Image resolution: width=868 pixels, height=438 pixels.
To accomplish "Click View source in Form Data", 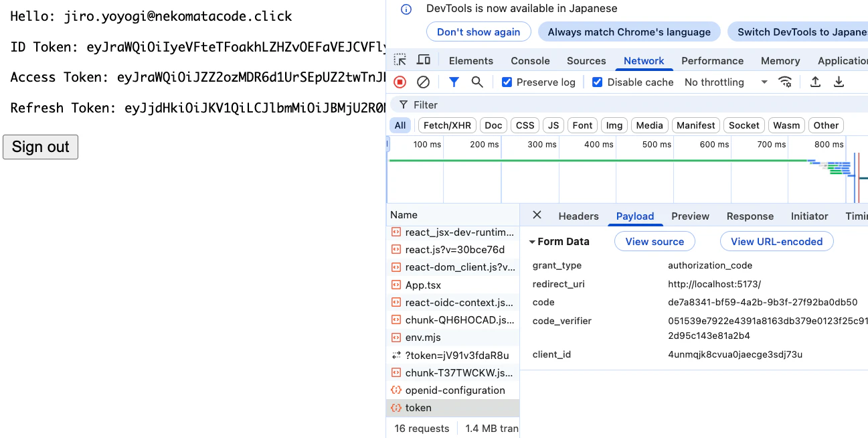I will (655, 242).
